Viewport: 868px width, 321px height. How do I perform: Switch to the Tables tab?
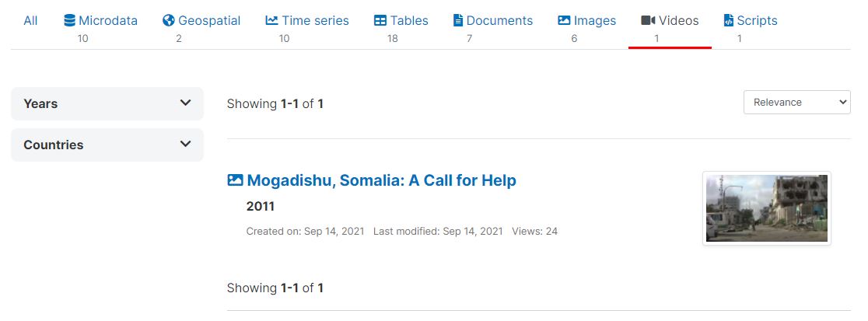click(x=409, y=21)
